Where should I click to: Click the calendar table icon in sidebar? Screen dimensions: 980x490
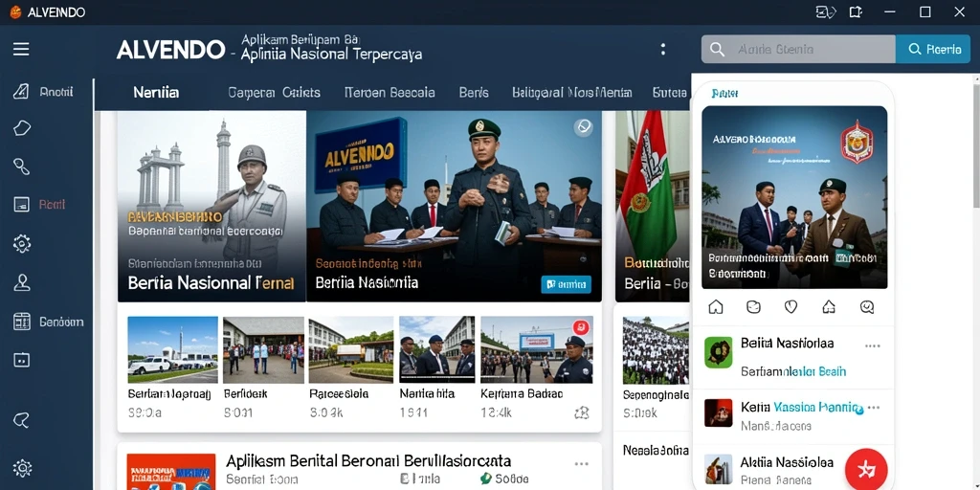point(21,322)
